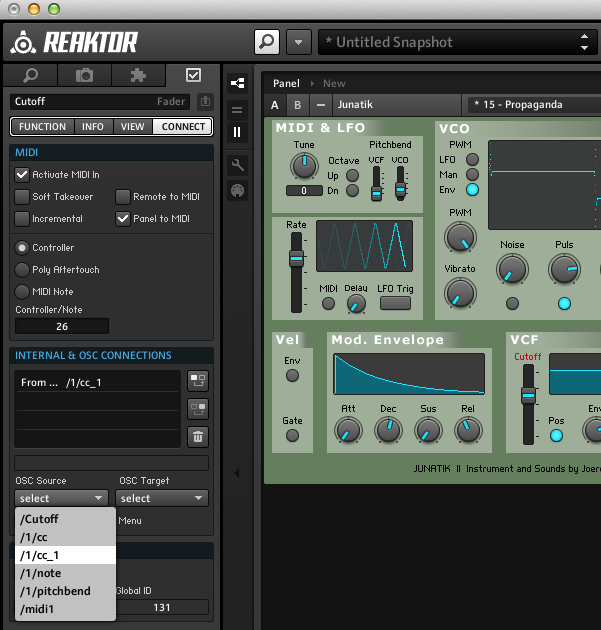Click the wrench edit icon
601x630 pixels.
click(x=237, y=165)
